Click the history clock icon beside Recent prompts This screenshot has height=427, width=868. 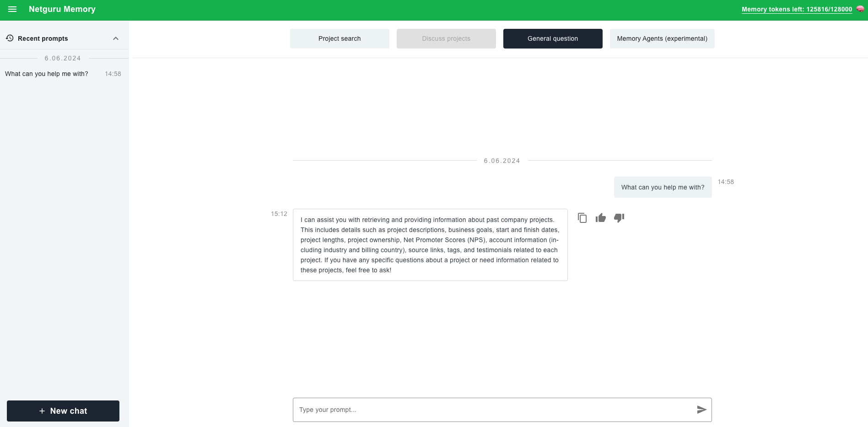(x=10, y=38)
